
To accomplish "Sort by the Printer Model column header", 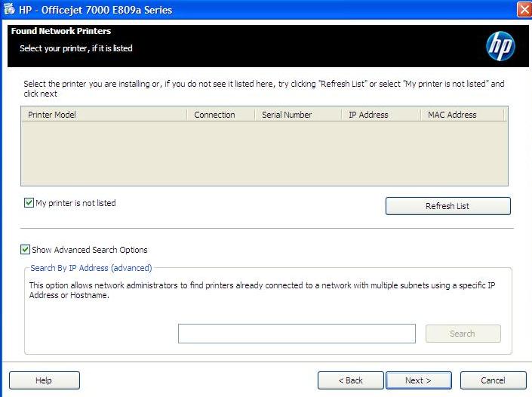I will pyautogui.click(x=104, y=115).
